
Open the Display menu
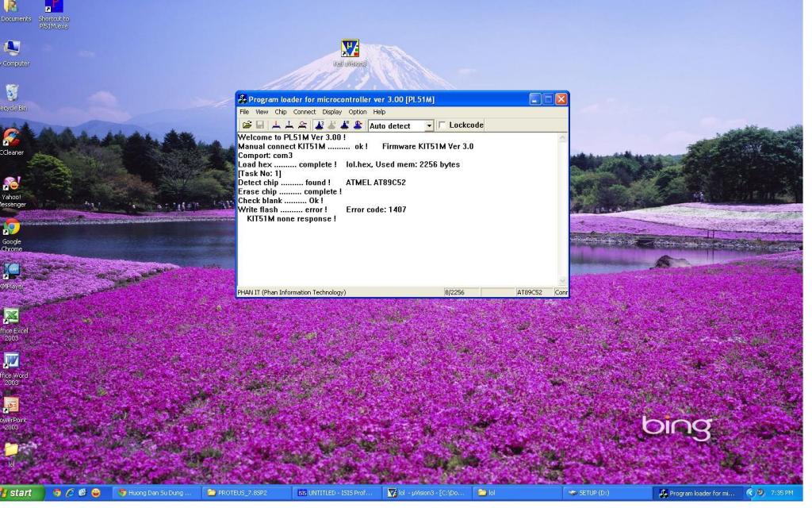pos(332,112)
